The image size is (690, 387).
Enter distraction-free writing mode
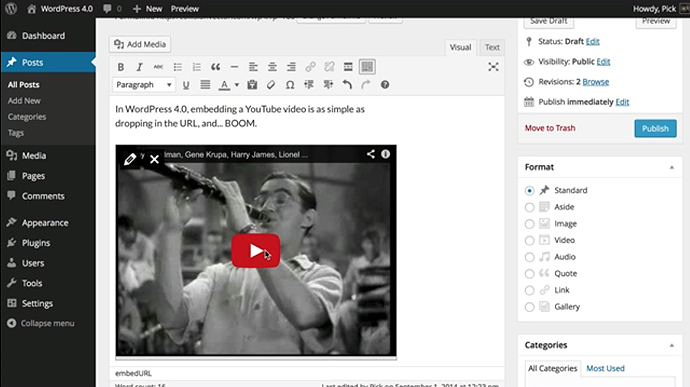493,67
